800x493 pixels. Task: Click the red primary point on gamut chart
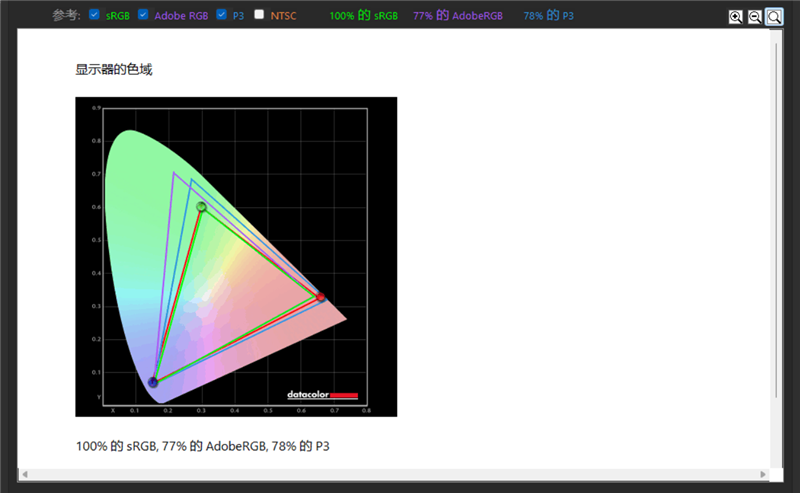point(320,297)
